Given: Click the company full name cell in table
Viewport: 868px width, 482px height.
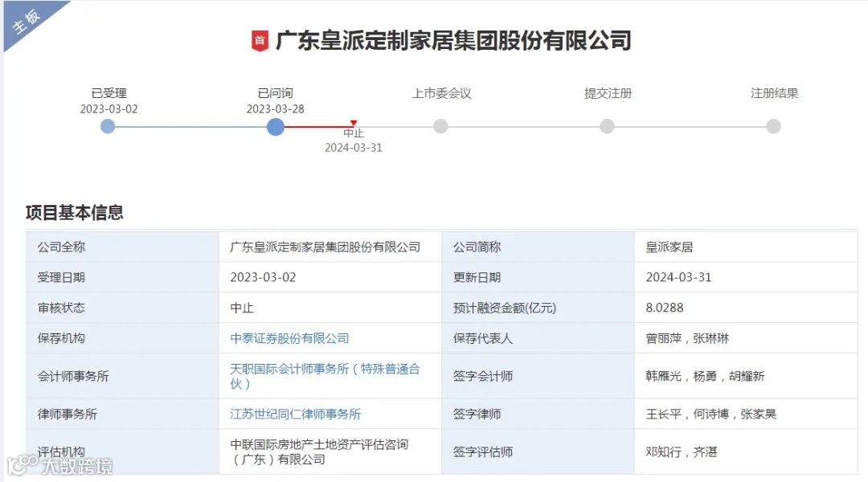Looking at the screenshot, I should [x=330, y=247].
